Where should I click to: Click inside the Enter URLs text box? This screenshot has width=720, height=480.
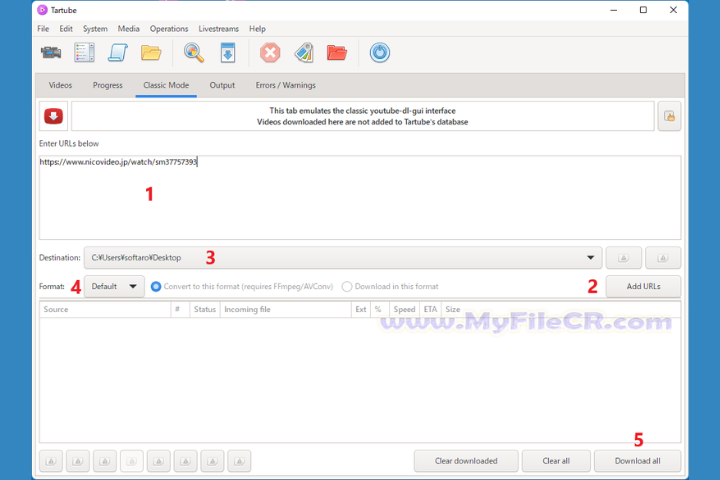pos(360,198)
